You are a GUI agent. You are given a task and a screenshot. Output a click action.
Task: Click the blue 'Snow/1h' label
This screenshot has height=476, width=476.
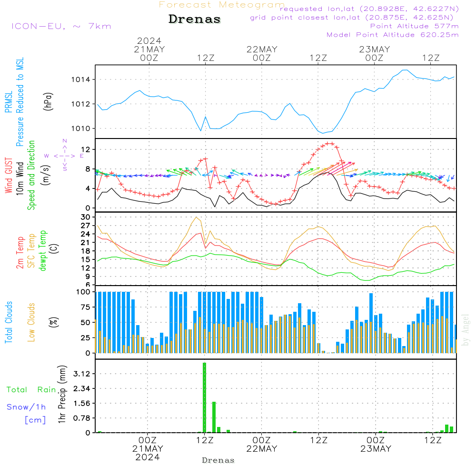(26, 407)
